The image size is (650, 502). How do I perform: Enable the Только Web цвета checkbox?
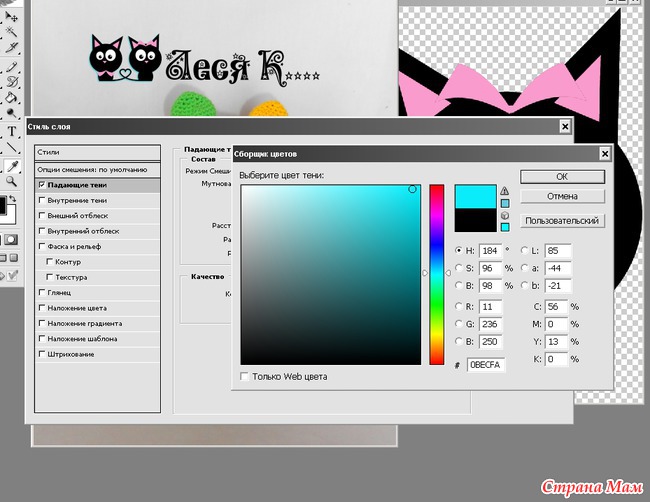pyautogui.click(x=246, y=377)
